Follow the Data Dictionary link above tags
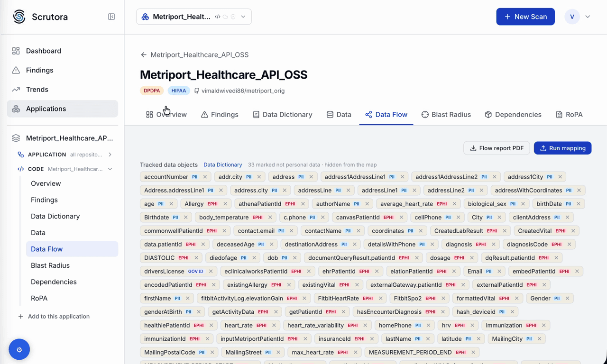Screen dimensions: 607x364 [x=223, y=165]
